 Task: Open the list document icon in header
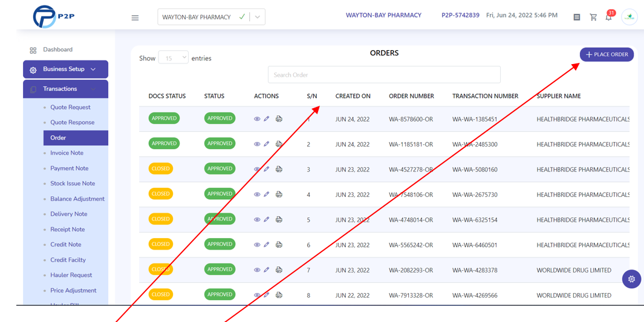point(577,18)
